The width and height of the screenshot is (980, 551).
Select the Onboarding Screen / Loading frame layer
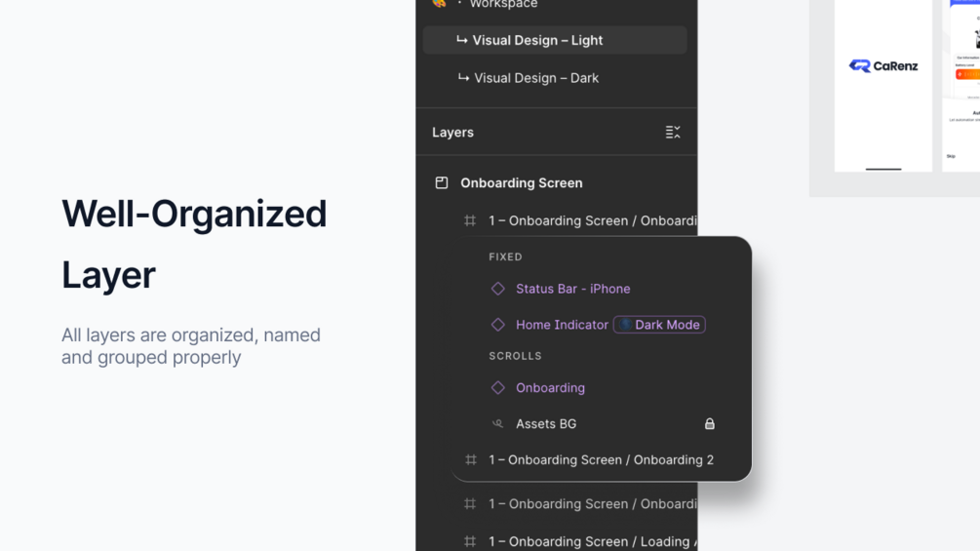click(592, 541)
